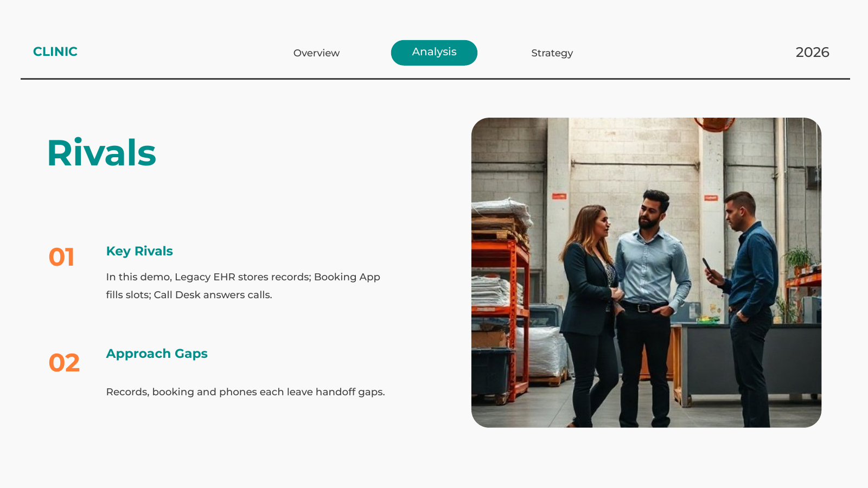The width and height of the screenshot is (868, 488).
Task: Click the orange 02 number marker
Action: click(64, 363)
